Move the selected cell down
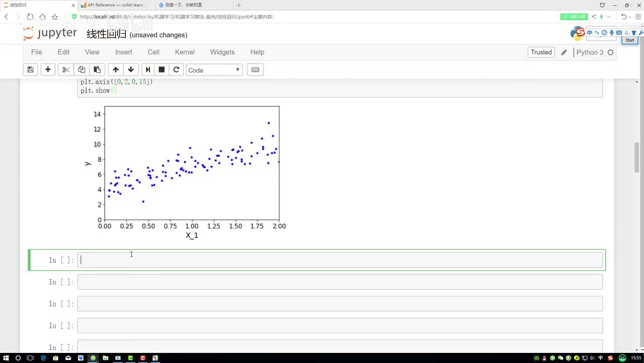 131,70
